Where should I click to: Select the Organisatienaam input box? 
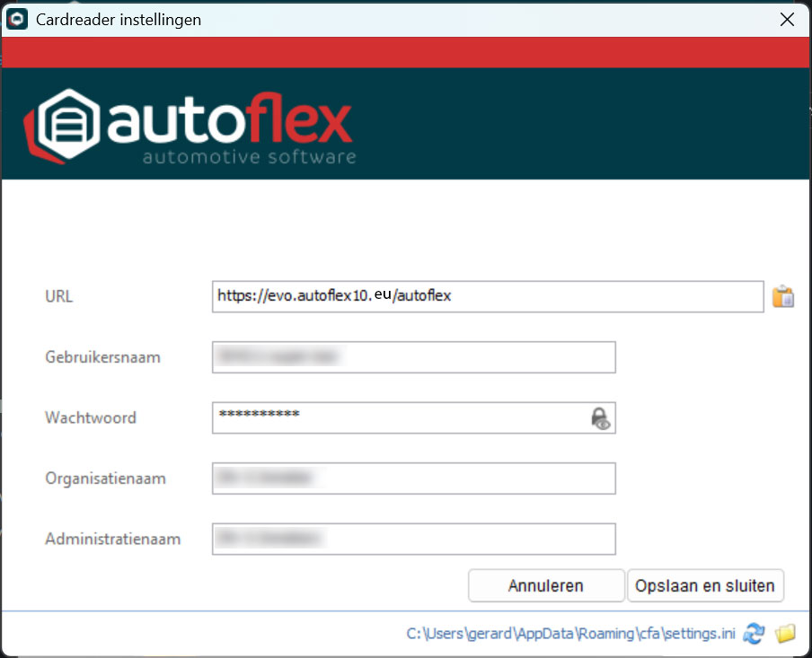click(x=413, y=478)
